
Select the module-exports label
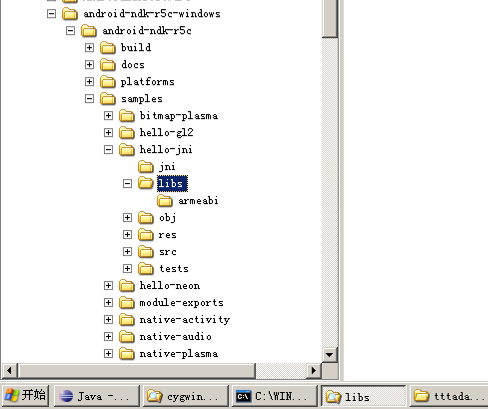point(181,303)
